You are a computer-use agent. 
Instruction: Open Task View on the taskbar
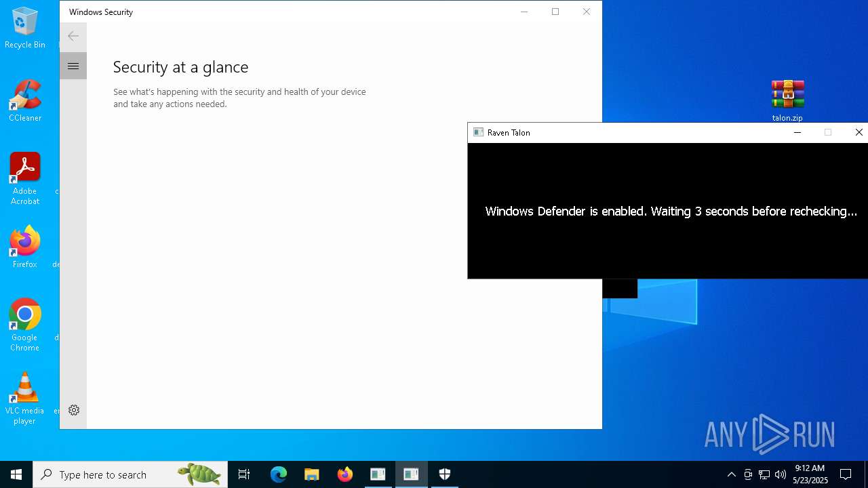coord(244,474)
